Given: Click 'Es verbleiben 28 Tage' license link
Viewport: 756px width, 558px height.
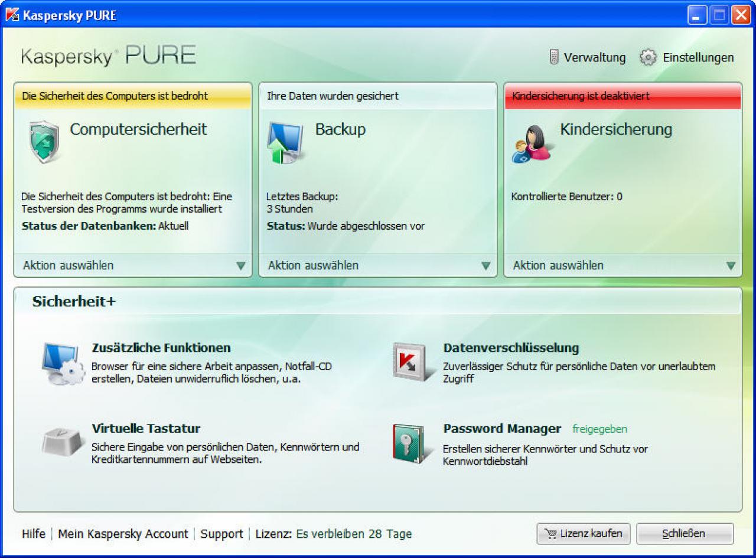Looking at the screenshot, I should [x=354, y=534].
